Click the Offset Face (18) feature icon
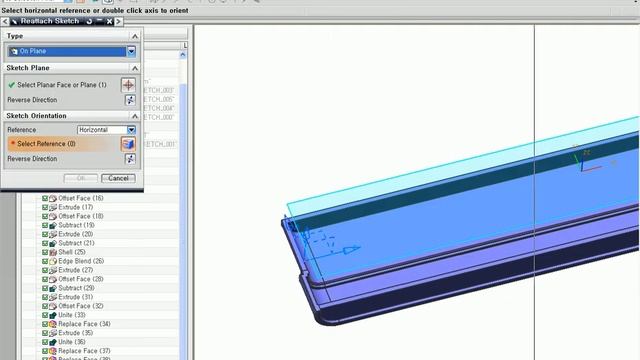 coord(53,216)
